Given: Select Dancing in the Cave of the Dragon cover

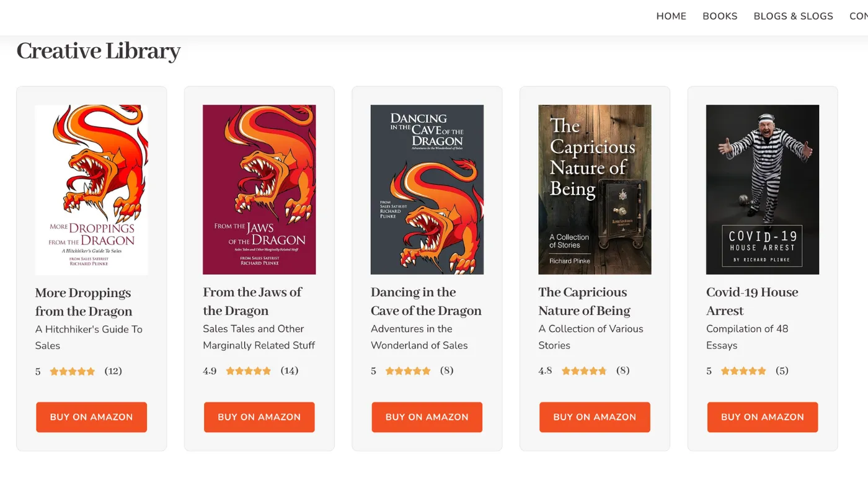Looking at the screenshot, I should [x=427, y=190].
